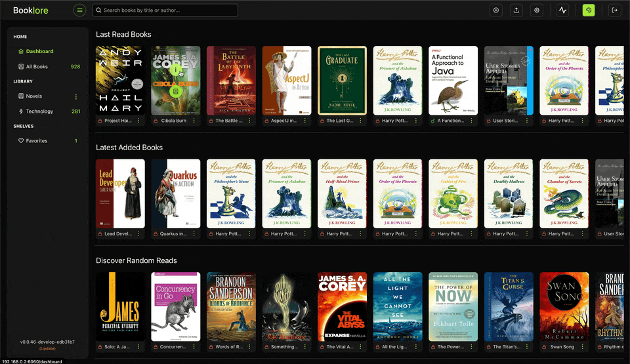Click lock icon beside Swan Song title
630x364 pixels.
coord(544,347)
